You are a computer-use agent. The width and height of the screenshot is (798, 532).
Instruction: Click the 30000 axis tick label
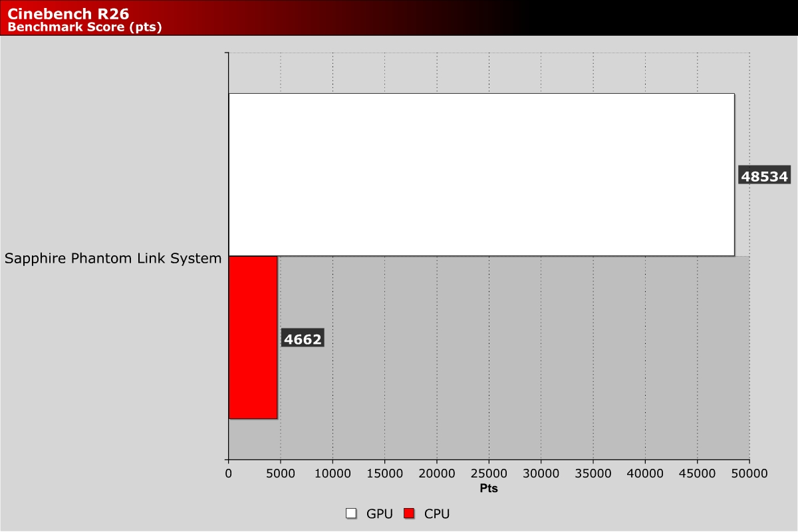pyautogui.click(x=541, y=473)
